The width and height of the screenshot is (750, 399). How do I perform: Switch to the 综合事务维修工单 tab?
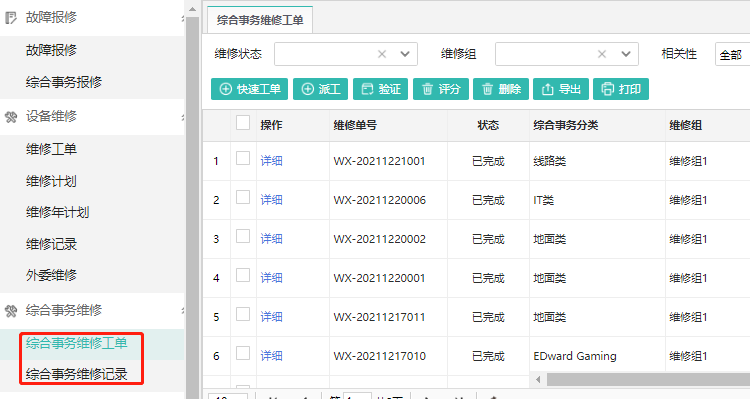pyautogui.click(x=260, y=20)
